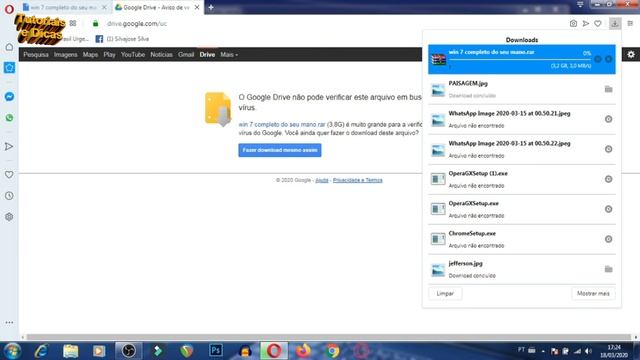Open Imagens in the Google bar

pyautogui.click(x=66, y=54)
